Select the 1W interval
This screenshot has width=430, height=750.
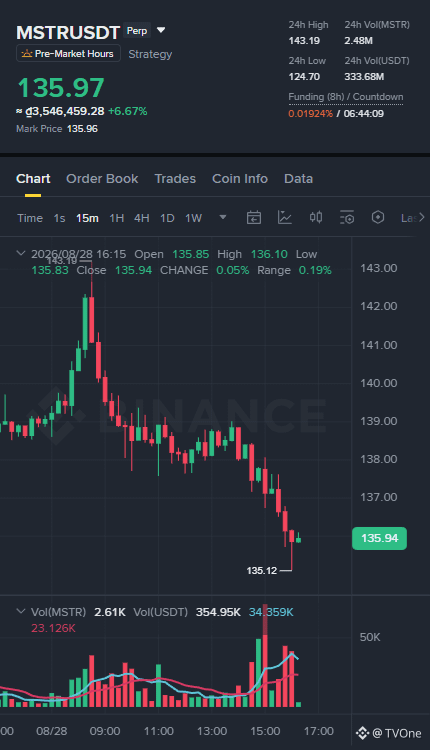tap(194, 218)
